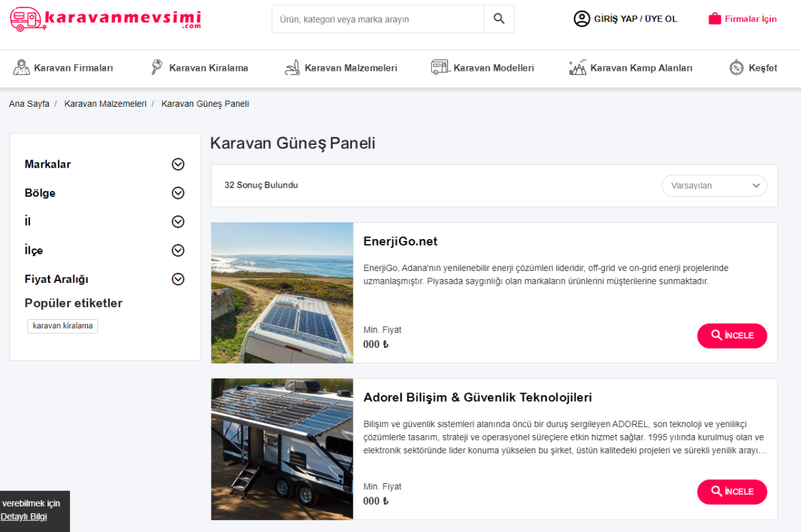Expand the Fiyat Aralığı filter
Viewport: 801px width, 532px height.
pyautogui.click(x=178, y=279)
